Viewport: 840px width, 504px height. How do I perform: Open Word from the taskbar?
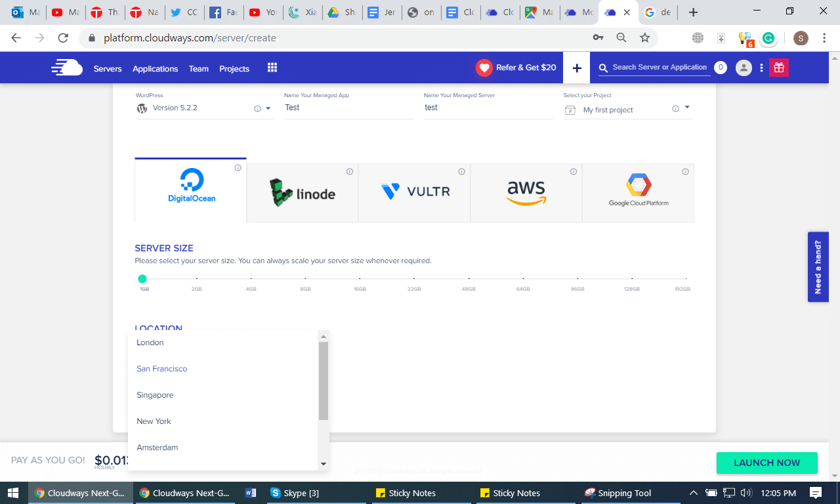click(x=250, y=493)
